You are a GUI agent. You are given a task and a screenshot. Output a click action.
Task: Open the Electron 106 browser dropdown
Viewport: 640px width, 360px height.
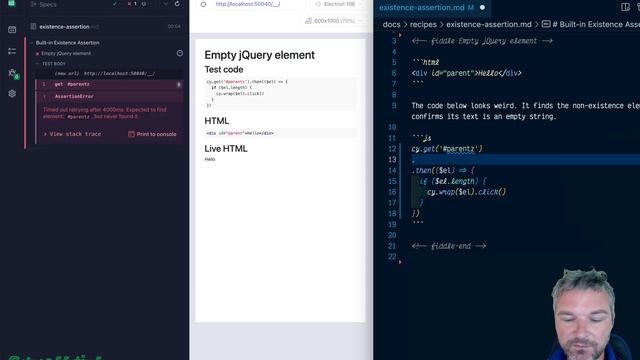(338, 4)
